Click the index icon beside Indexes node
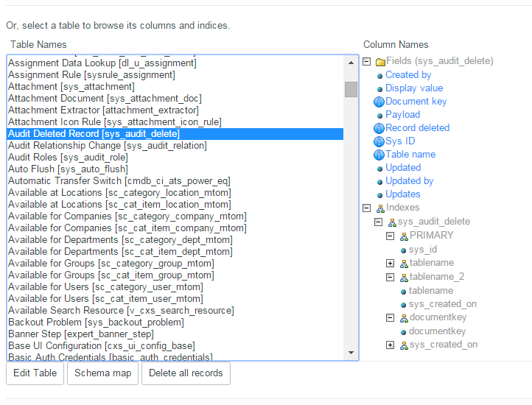The width and height of the screenshot is (532, 405). coord(380,208)
